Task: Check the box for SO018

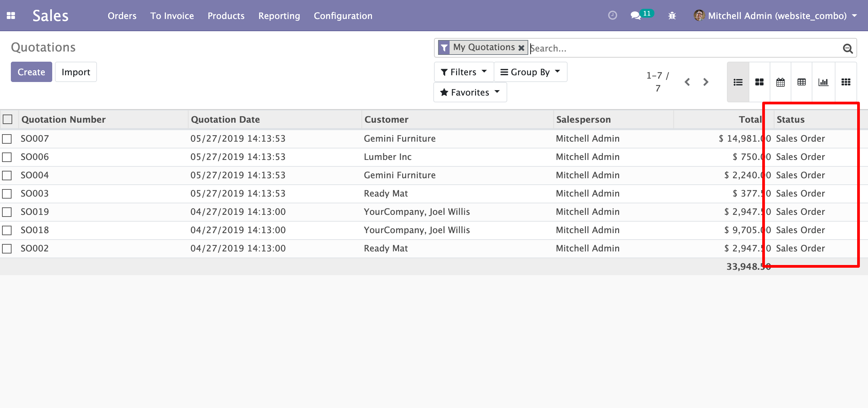Action: (7, 230)
